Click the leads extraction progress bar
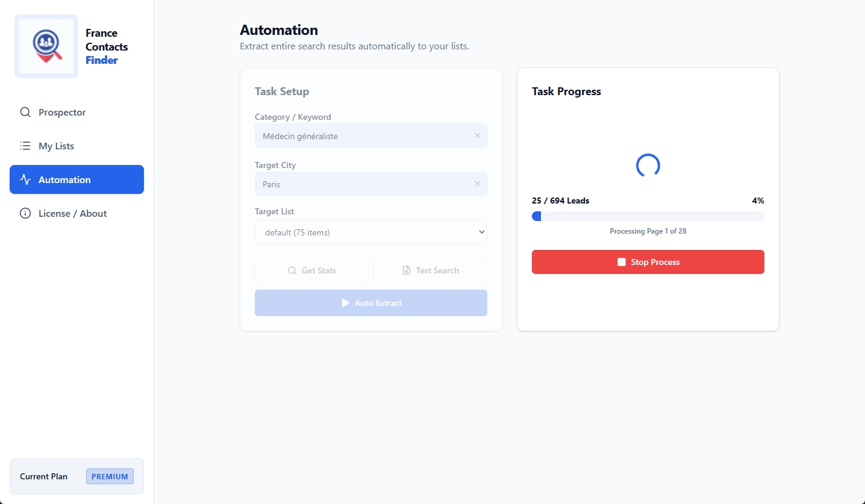Image resolution: width=865 pixels, height=504 pixels. pos(648,216)
